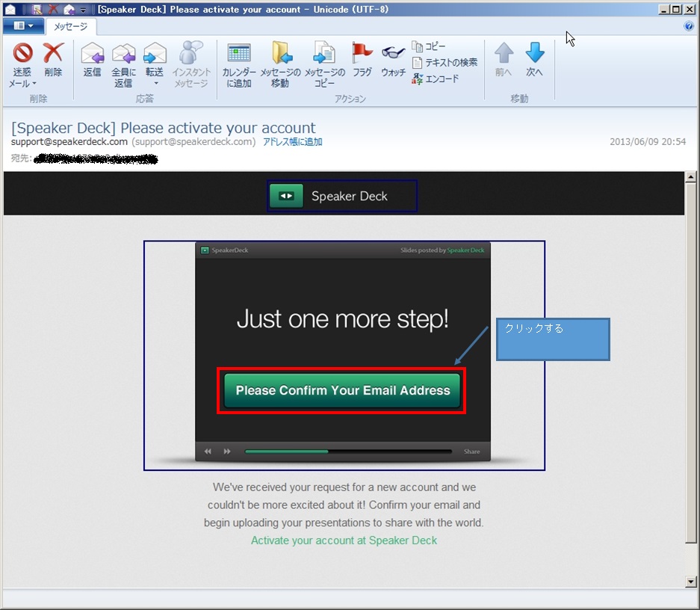Click the vertical scrollbar thumb
700x610 pixels.
690,363
